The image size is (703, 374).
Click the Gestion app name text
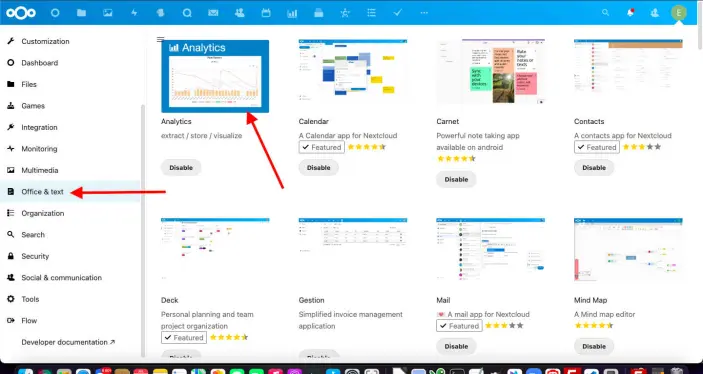[x=311, y=300]
